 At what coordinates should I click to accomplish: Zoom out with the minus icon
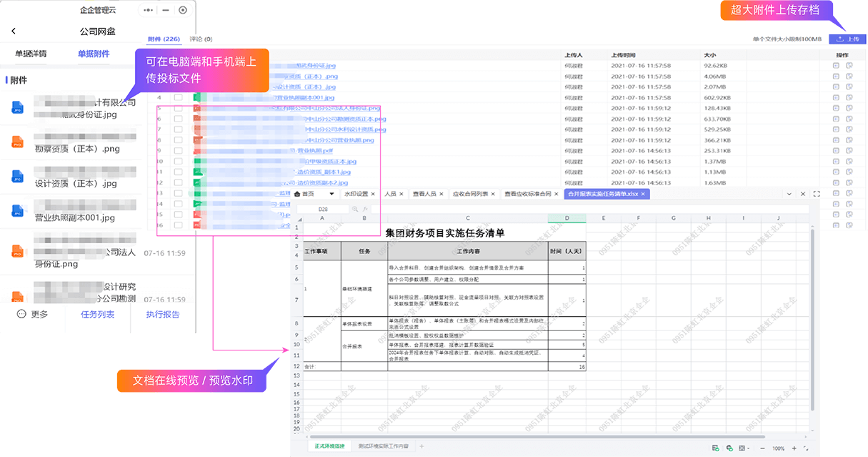point(761,448)
